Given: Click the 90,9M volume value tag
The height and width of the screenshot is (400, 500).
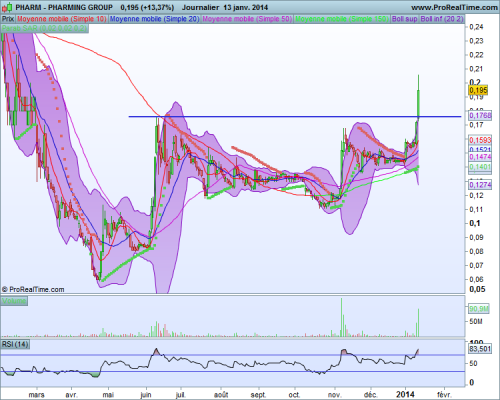Looking at the screenshot, I should (479, 309).
